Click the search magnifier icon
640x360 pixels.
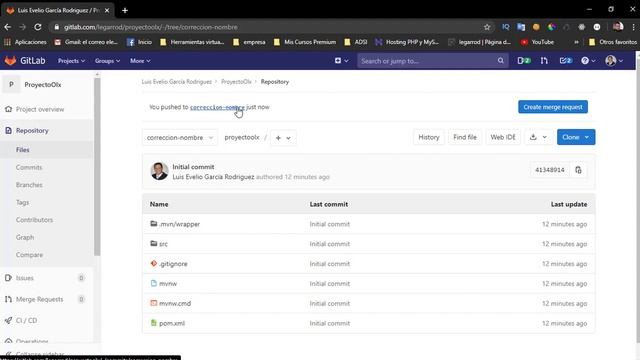(x=500, y=61)
